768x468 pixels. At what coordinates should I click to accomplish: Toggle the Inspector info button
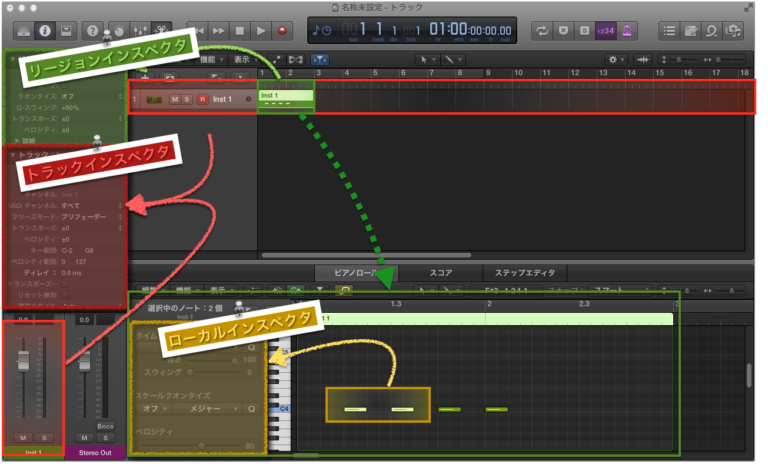[45, 31]
